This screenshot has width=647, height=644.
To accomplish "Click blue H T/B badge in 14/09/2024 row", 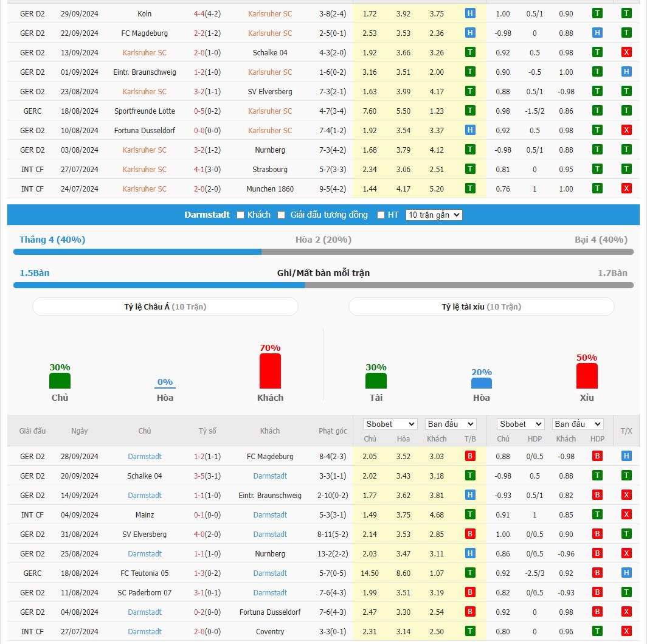I will tap(470, 494).
